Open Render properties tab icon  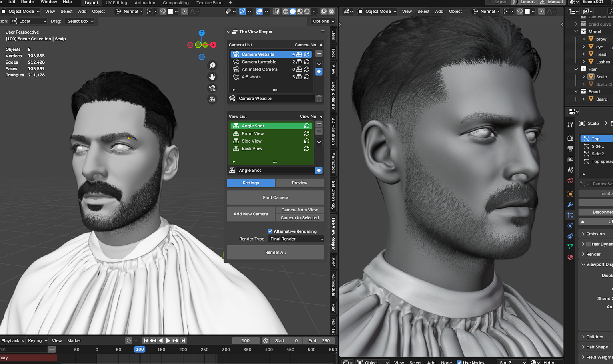570,138
